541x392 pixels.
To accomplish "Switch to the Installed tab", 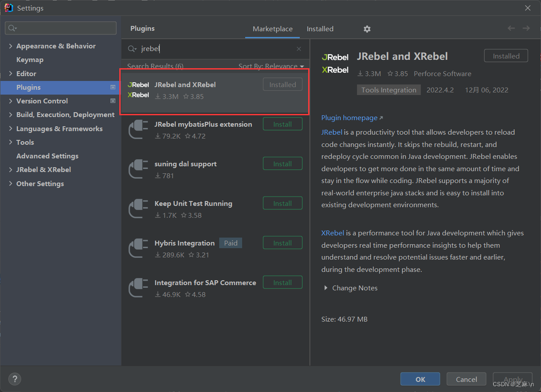I will (320, 29).
